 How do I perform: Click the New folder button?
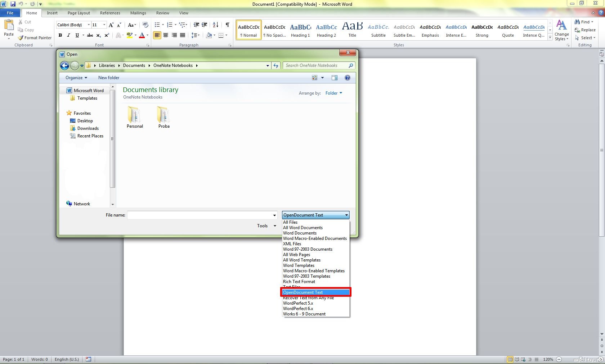pyautogui.click(x=109, y=78)
